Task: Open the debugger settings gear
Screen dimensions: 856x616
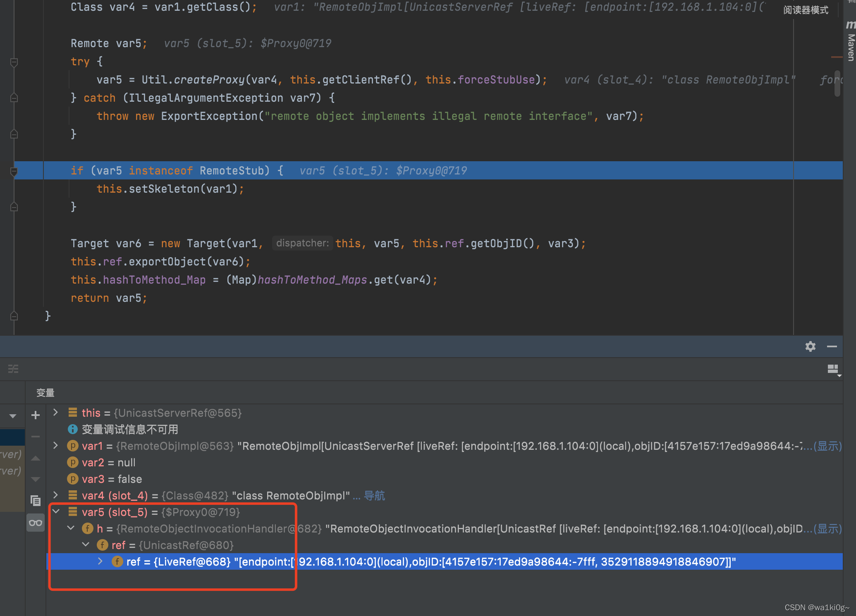Action: pos(810,346)
